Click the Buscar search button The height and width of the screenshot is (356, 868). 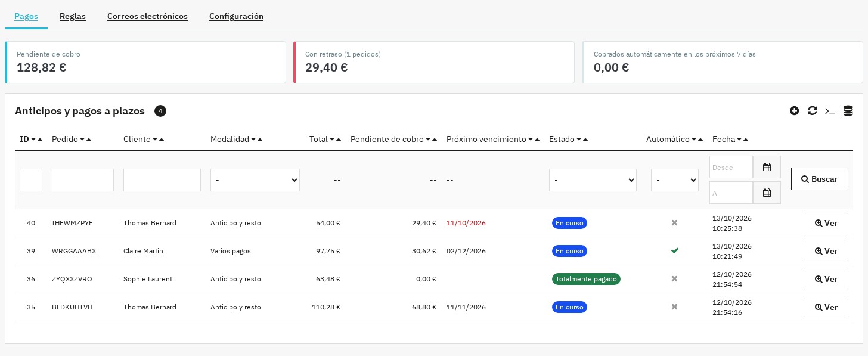(x=820, y=179)
